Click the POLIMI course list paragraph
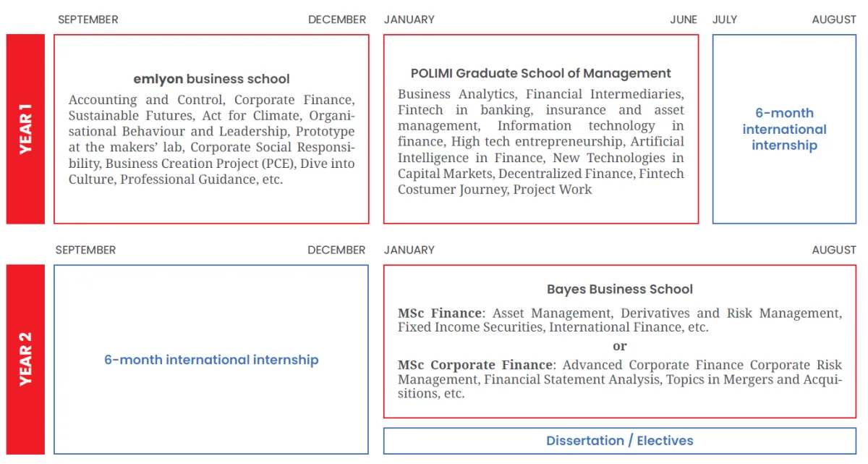The width and height of the screenshot is (868, 464). pos(540,142)
